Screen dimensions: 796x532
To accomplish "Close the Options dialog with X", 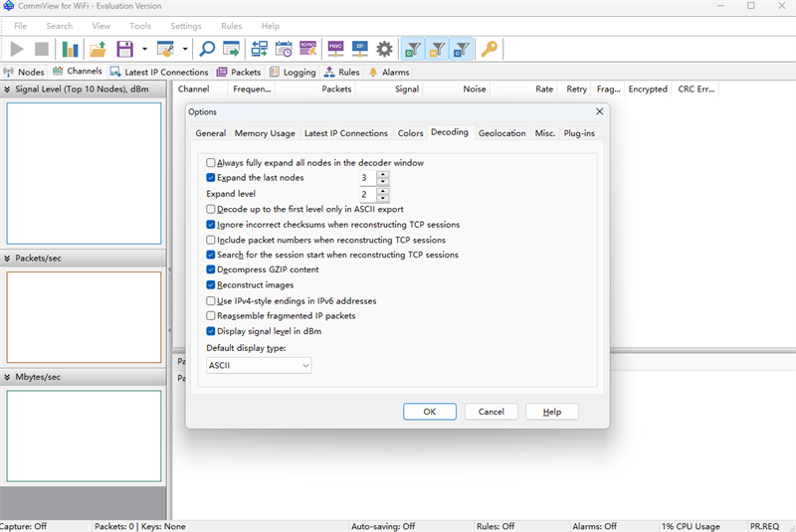I will click(600, 111).
